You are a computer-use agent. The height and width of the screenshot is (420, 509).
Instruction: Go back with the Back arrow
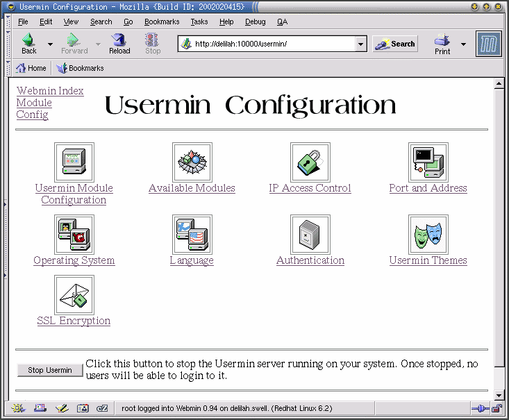[x=28, y=44]
